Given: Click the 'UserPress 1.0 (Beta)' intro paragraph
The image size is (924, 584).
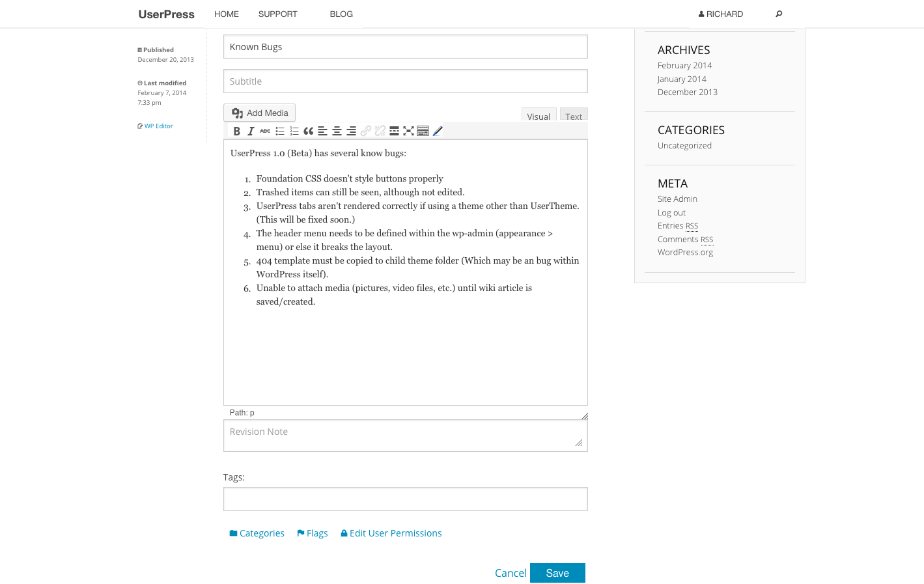Looking at the screenshot, I should [318, 153].
